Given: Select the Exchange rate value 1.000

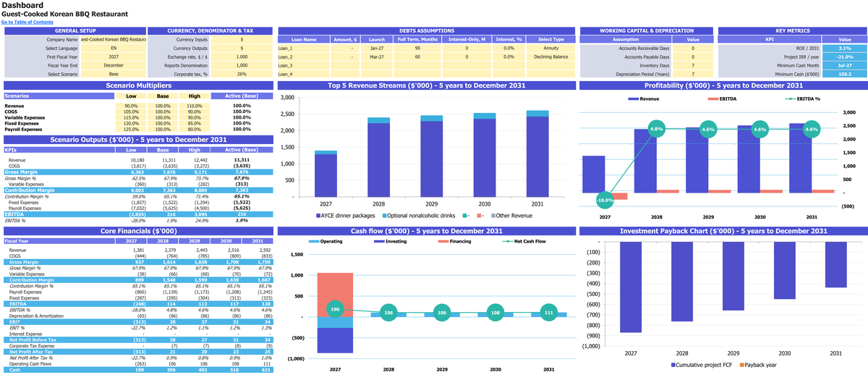Looking at the screenshot, I should point(242,56).
